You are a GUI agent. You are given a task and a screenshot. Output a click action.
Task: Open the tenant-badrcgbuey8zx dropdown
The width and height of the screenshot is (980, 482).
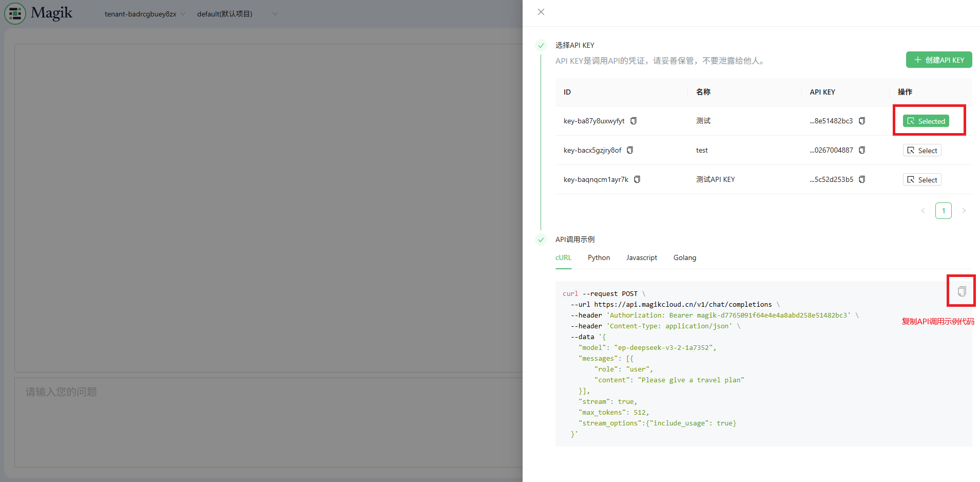coord(144,14)
